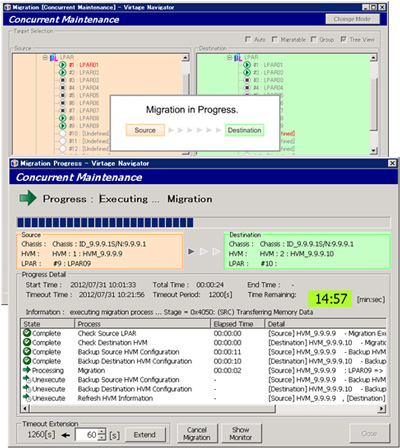
Task: Click the LPAR03 stopped icon in Source tree
Action: pos(62,80)
